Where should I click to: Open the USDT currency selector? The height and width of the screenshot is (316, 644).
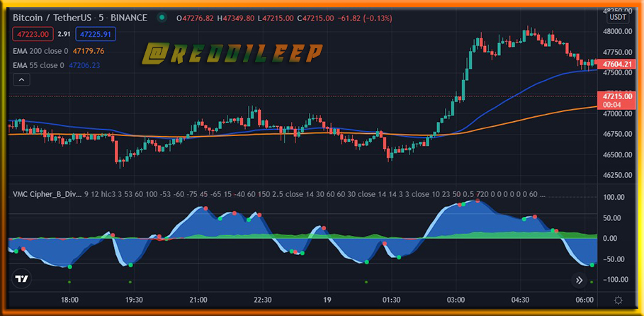617,18
